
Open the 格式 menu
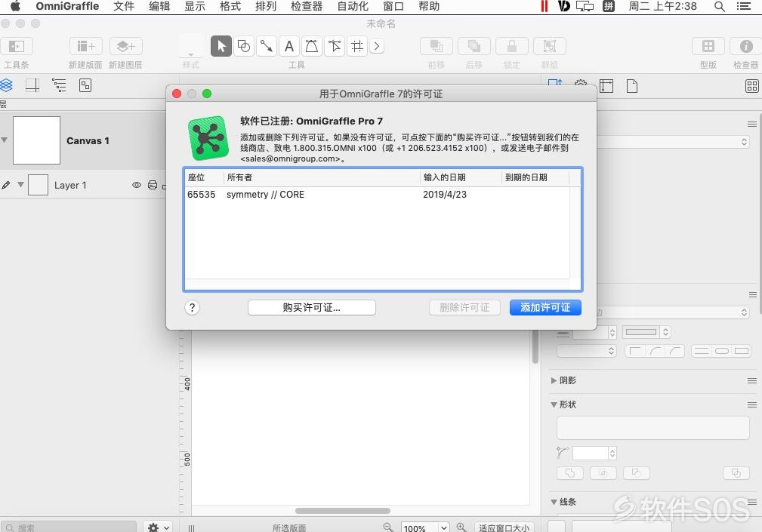(230, 6)
